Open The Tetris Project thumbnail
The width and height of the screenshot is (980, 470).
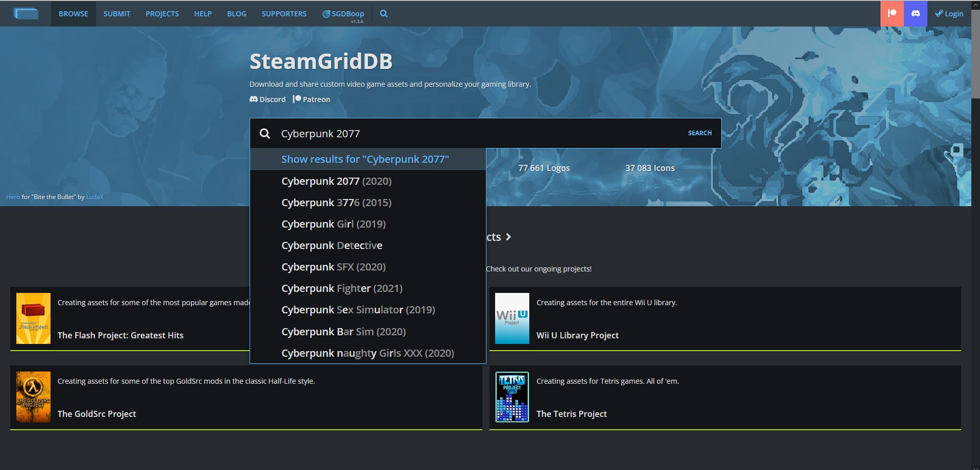click(x=512, y=397)
